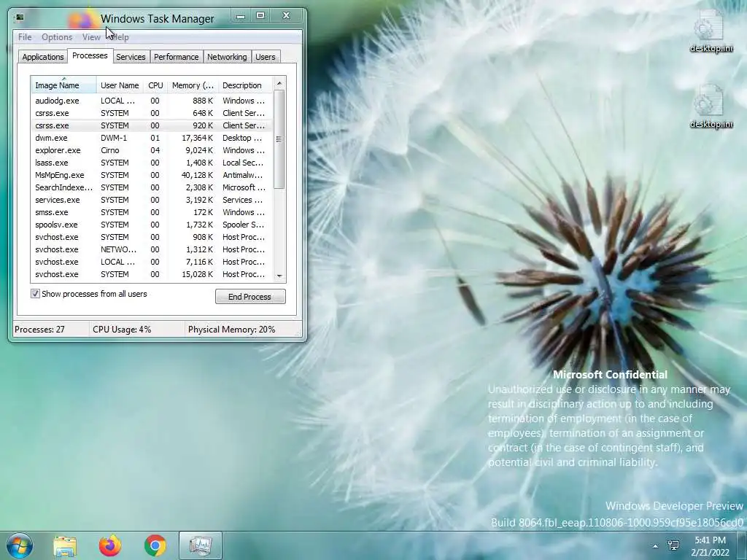Open the File menu
Screen dimensions: 747x560
tap(25, 37)
